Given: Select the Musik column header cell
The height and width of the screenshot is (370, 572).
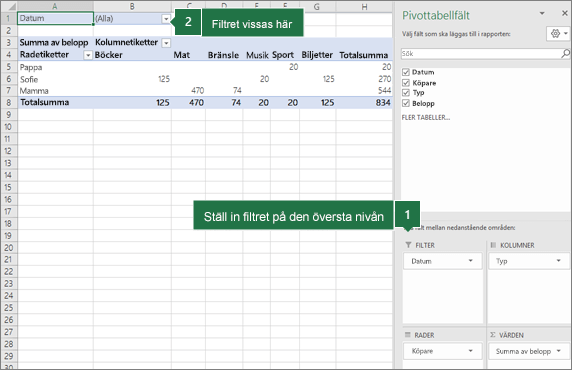Looking at the screenshot, I should [256, 55].
